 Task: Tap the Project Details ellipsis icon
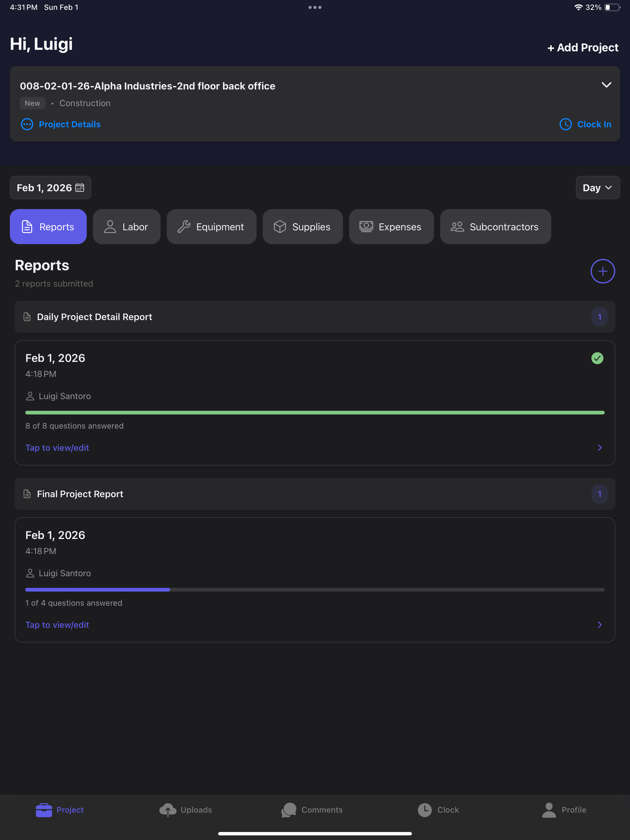27,124
